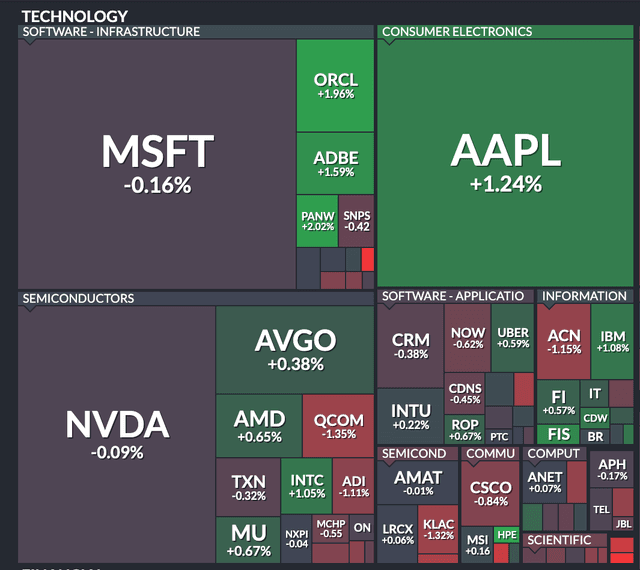Open the CRM tile
Screen dimensions: 640x570
[410, 345]
